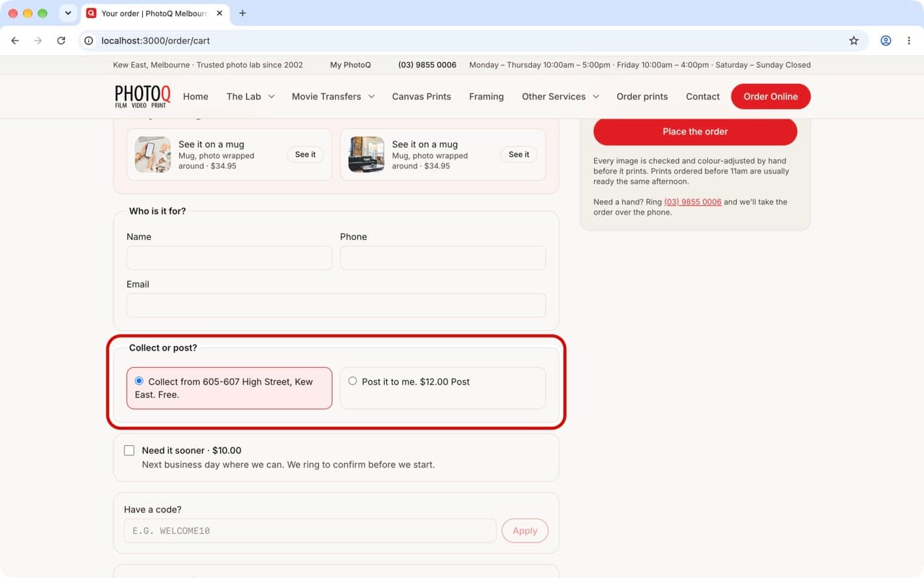Image resolution: width=924 pixels, height=578 pixels.
Task: Open the first mug thumbnail with phone photo
Action: tap(153, 155)
